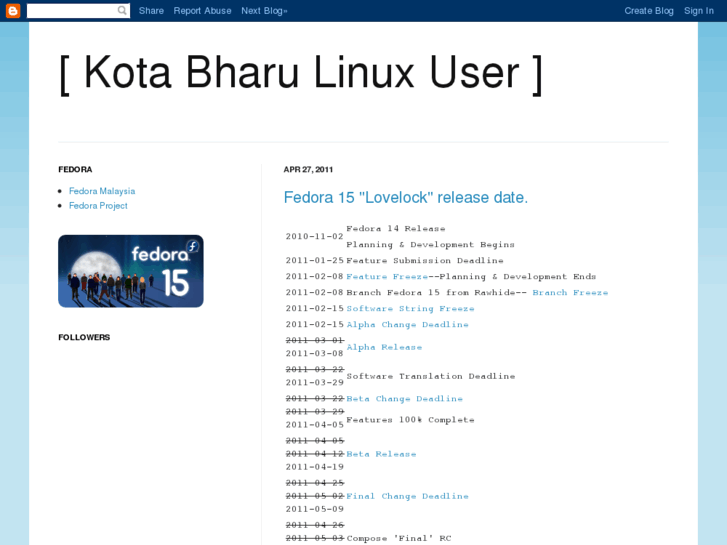Open the Fedora 15 "Lovelock" release date post

[x=406, y=198]
